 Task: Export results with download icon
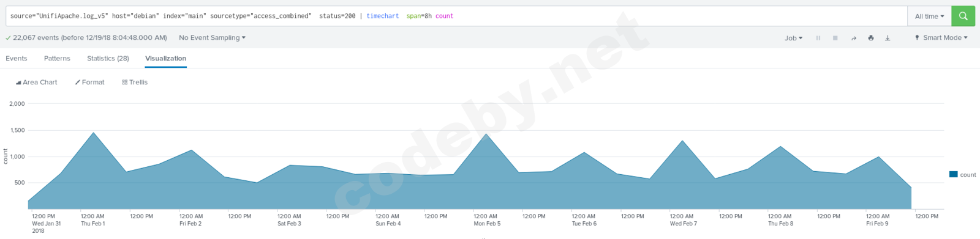[x=888, y=38]
